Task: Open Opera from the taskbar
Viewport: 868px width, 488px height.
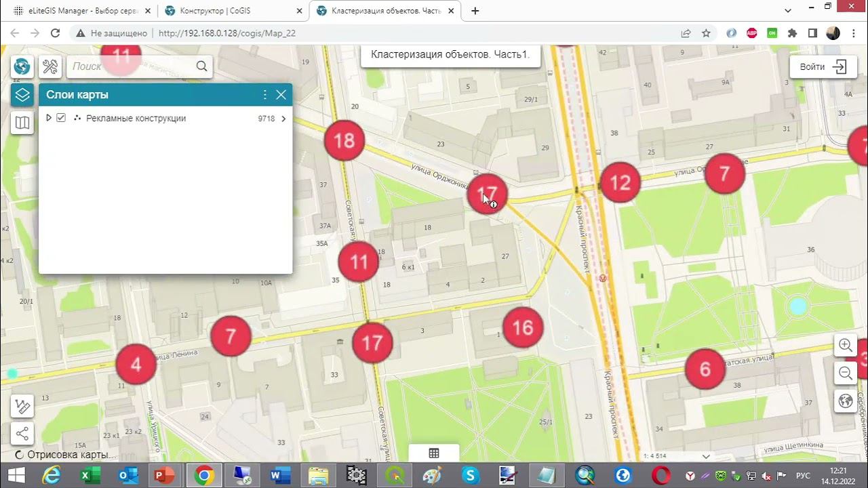Action: click(x=661, y=475)
